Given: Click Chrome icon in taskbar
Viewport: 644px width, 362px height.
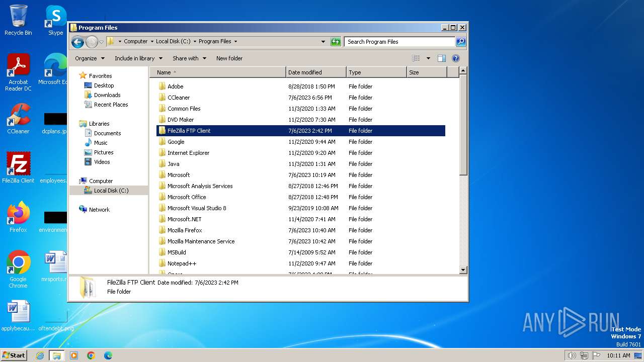Looking at the screenshot, I should 91,355.
